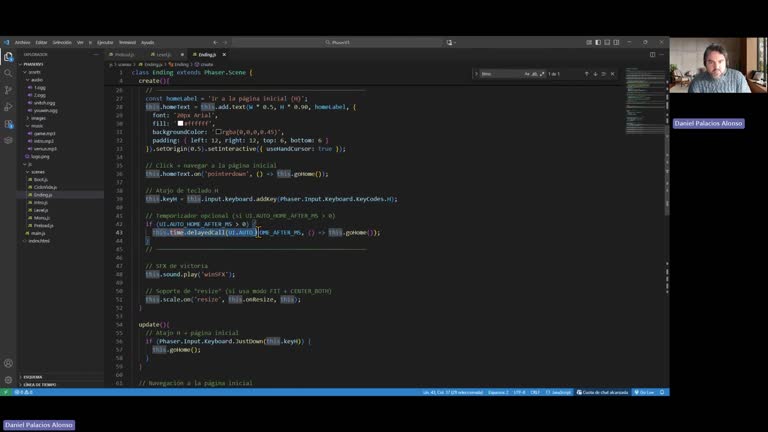Screen dimensions: 768x432
Task: Open the Terminal menu
Action: click(x=127, y=43)
